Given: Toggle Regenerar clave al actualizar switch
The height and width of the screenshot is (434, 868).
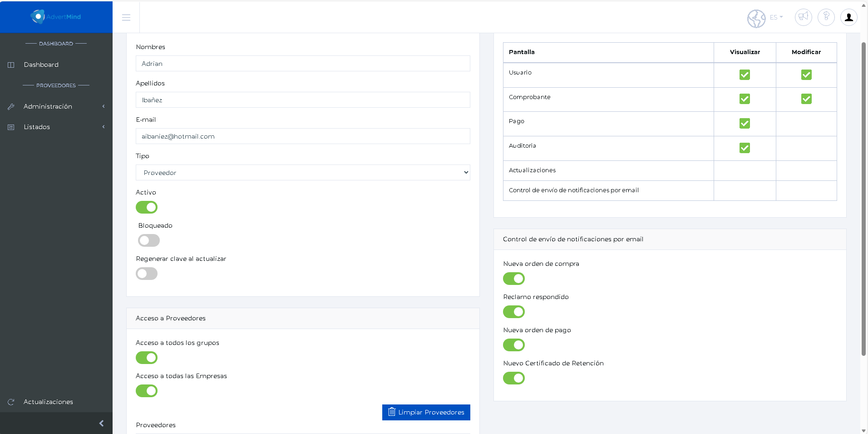Looking at the screenshot, I should (147, 274).
